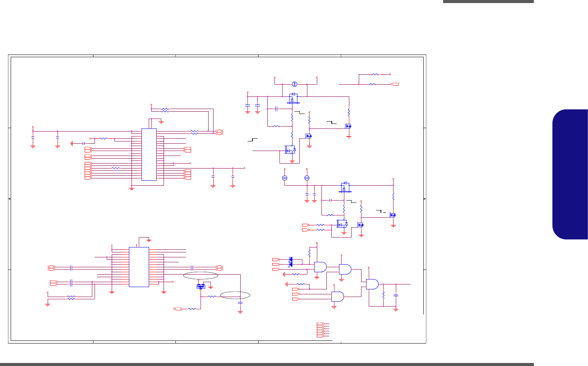
Task: Click the dark blue chapter tab on right edge
Action: (x=570, y=174)
